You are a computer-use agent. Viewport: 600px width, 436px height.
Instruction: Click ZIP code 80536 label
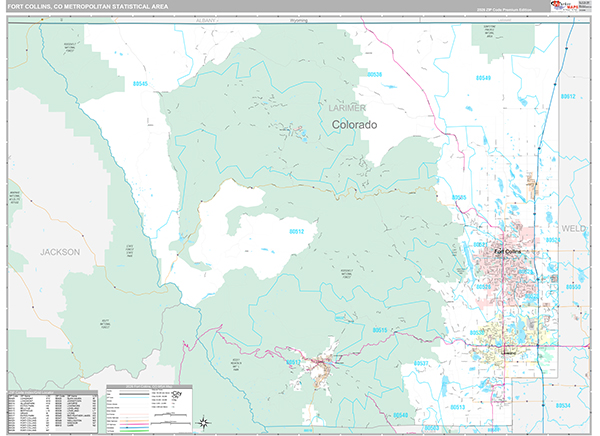point(374,75)
